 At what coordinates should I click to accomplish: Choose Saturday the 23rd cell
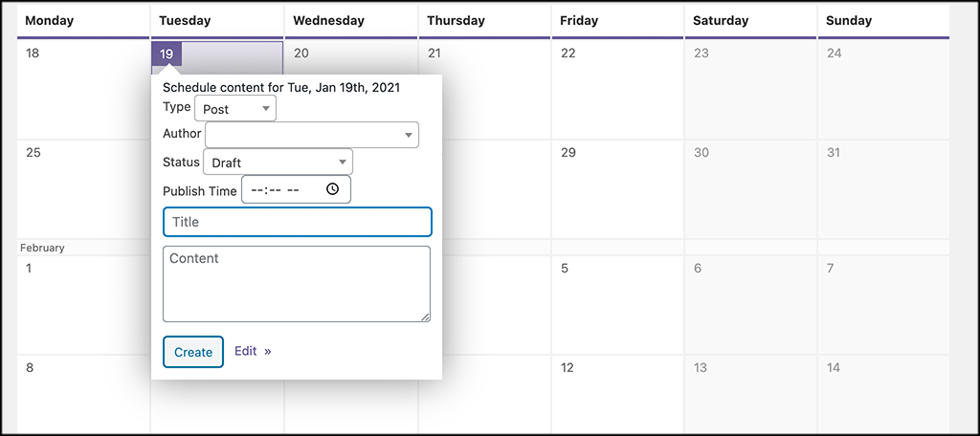pos(750,91)
